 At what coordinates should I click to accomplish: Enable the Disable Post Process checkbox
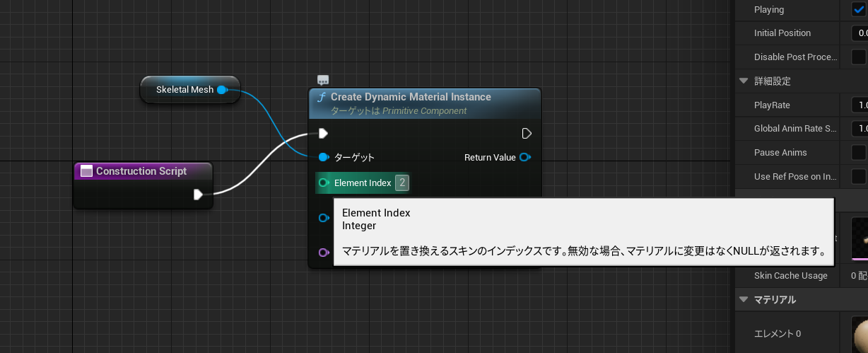point(859,57)
